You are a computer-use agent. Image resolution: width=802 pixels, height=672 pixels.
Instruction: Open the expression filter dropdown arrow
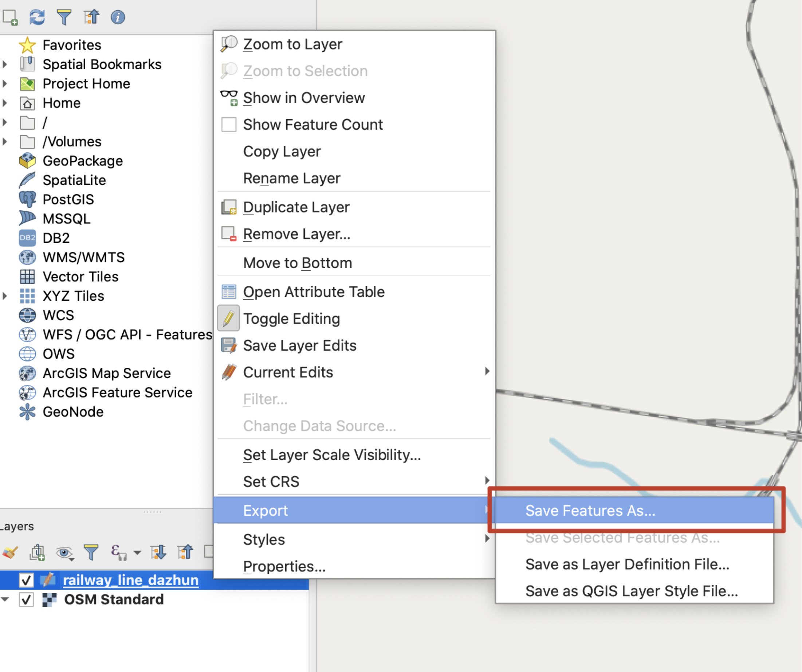coord(138,552)
